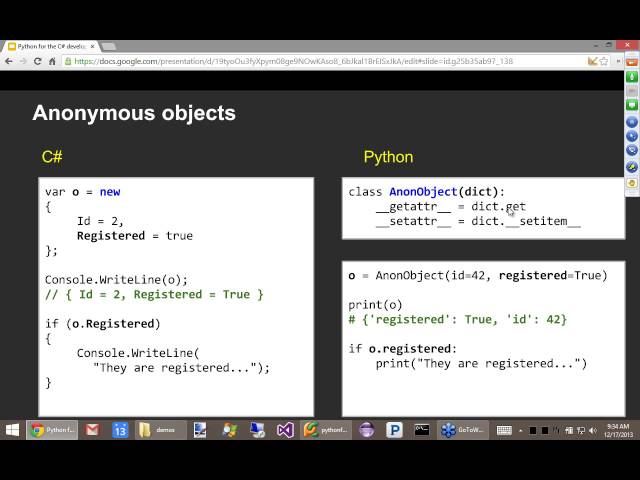The height and width of the screenshot is (480, 640).
Task: Click the 'Anonymous objects' slide title
Action: click(134, 113)
